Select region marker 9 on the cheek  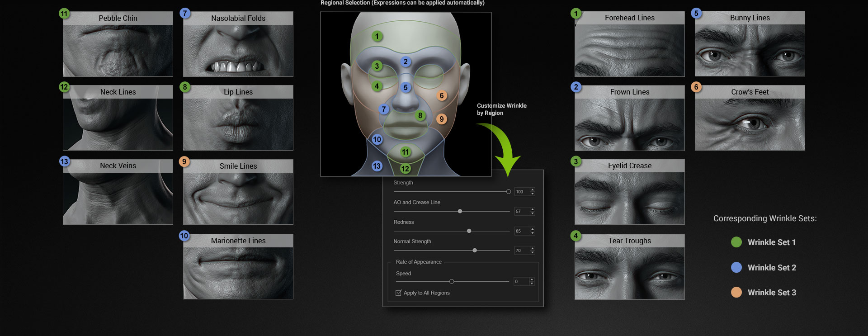(442, 119)
